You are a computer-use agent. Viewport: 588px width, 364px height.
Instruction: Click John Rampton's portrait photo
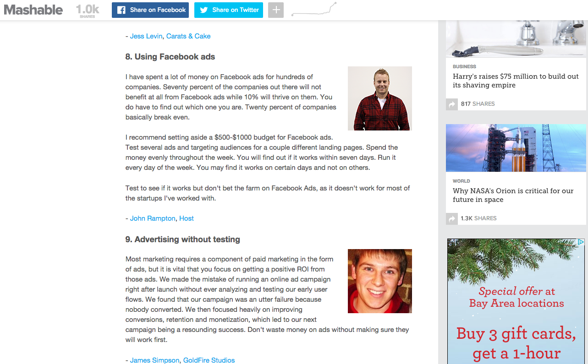click(x=380, y=98)
